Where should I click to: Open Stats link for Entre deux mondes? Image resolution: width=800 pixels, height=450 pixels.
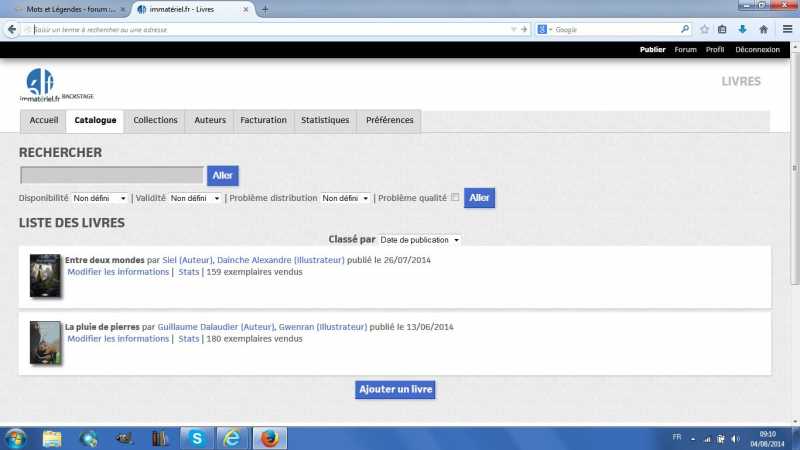tap(188, 272)
